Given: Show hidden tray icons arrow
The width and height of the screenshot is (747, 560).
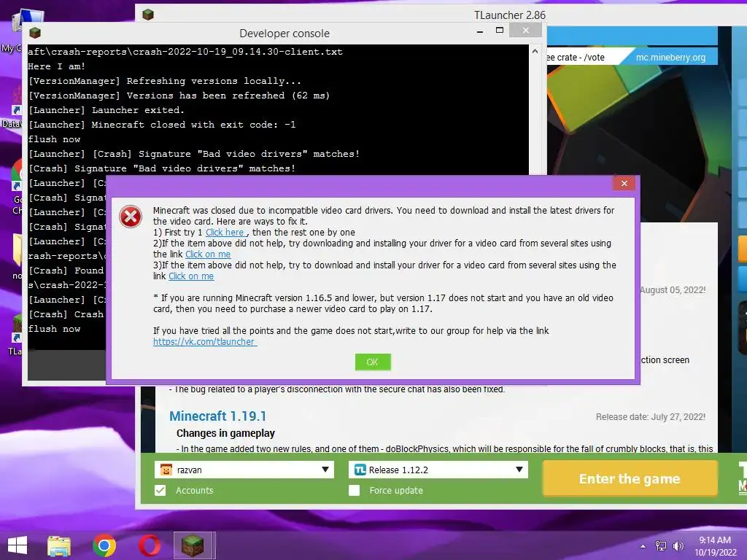Looking at the screenshot, I should pyautogui.click(x=643, y=546).
